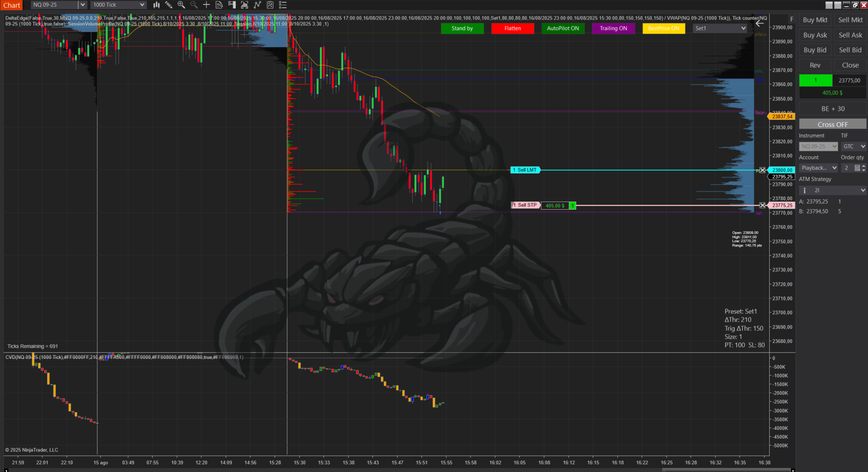Click the BE + 30 button
The image size is (868, 472).
[833, 109]
